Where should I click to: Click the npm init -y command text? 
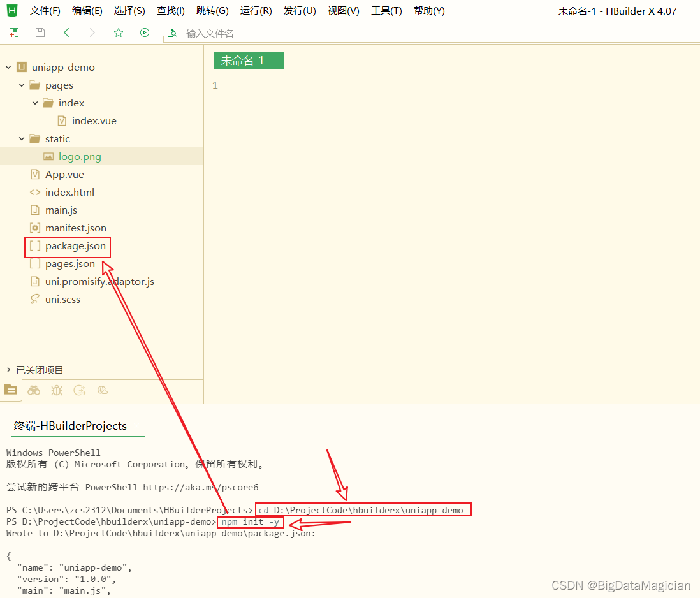tap(251, 521)
